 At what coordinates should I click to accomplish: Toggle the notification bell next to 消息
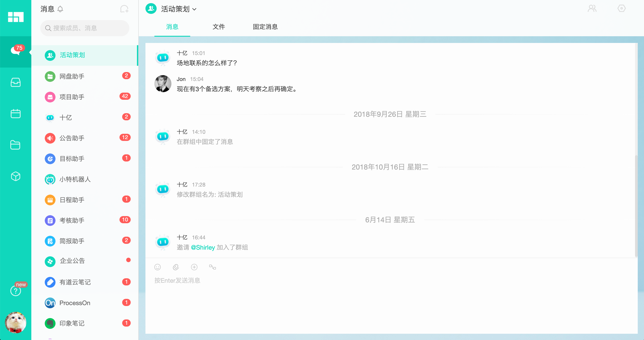[60, 9]
